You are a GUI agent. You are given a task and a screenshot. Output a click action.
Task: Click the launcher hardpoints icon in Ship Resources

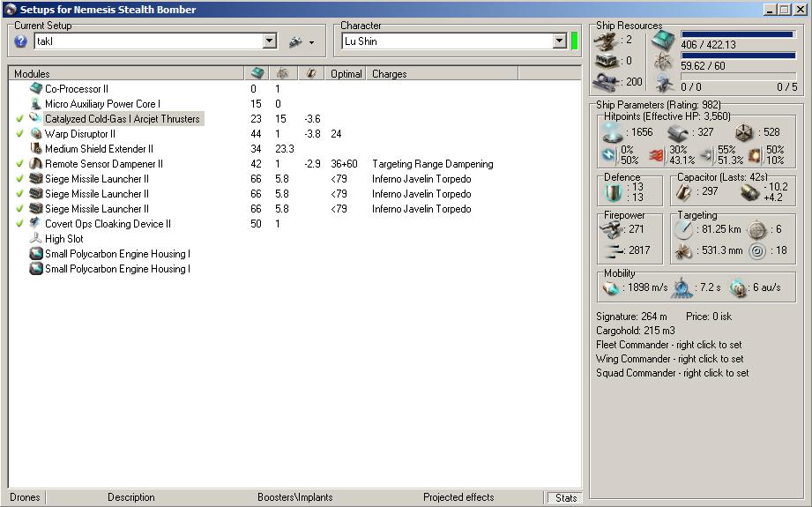[x=607, y=61]
